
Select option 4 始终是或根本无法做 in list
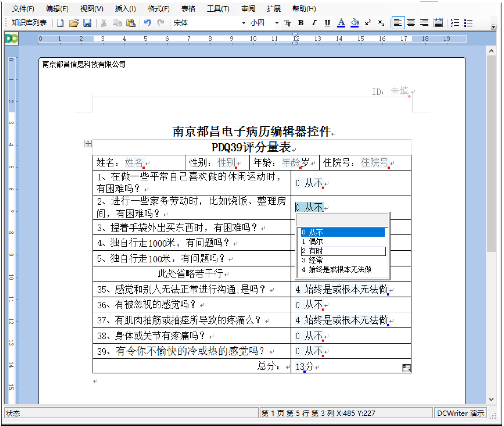[x=343, y=269]
